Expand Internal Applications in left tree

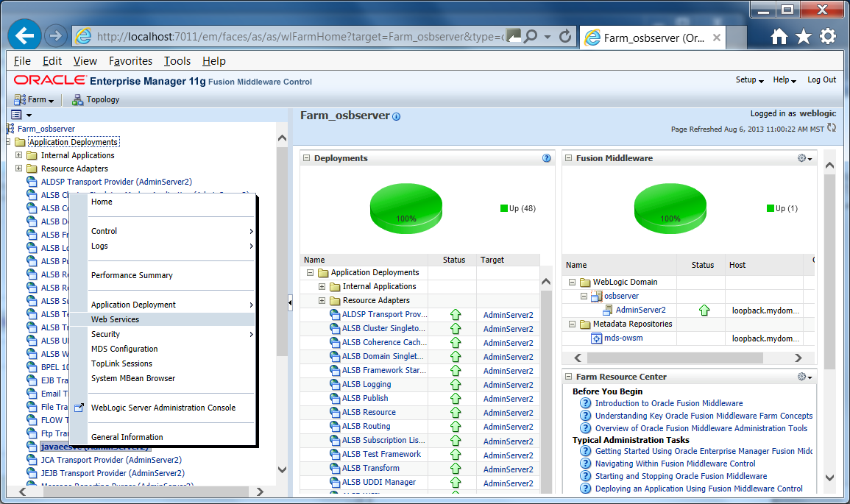pos(18,155)
